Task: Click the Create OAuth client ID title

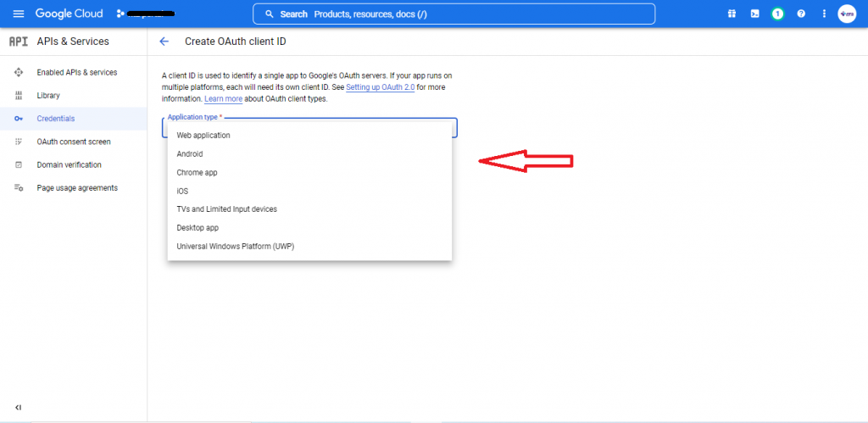Action: 236,42
